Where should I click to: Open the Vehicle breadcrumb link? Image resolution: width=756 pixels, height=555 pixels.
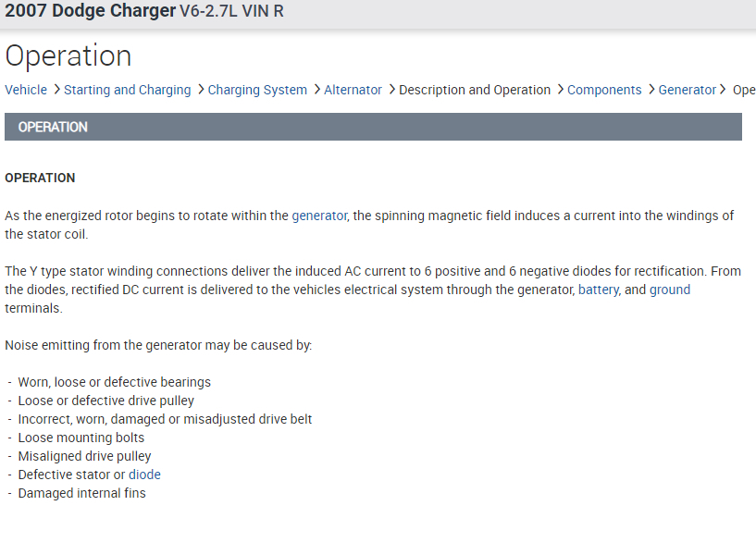coord(26,90)
